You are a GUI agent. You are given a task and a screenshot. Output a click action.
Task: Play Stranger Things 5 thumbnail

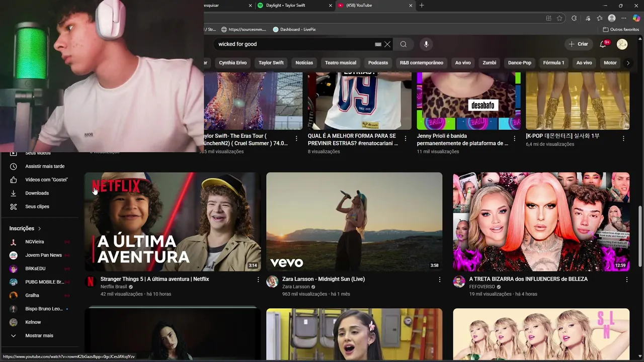pos(173,222)
